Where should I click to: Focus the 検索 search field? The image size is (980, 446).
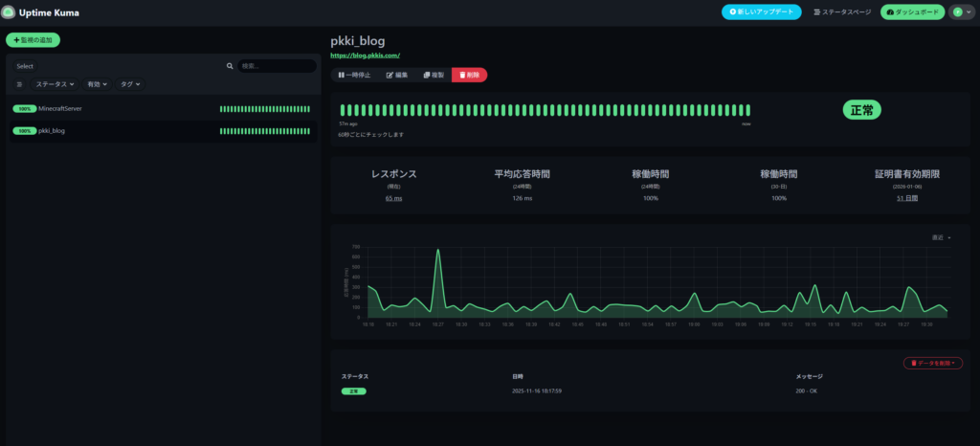277,66
